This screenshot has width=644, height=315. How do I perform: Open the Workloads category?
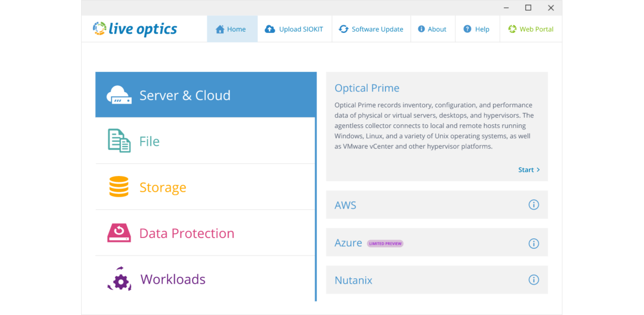point(205,279)
